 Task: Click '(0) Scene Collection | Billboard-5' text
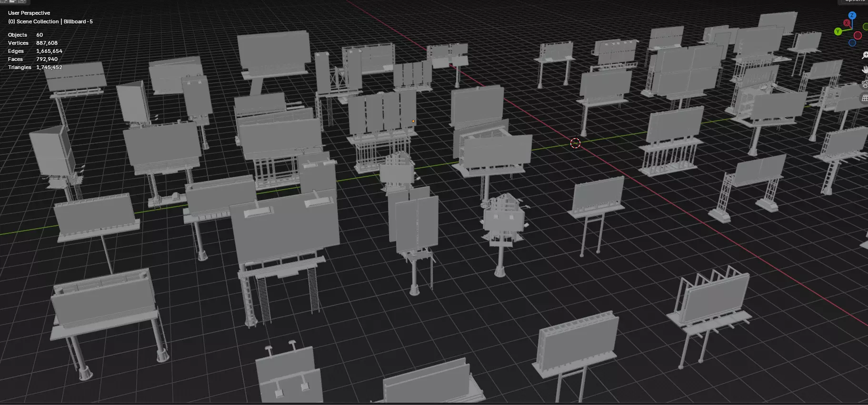[50, 21]
